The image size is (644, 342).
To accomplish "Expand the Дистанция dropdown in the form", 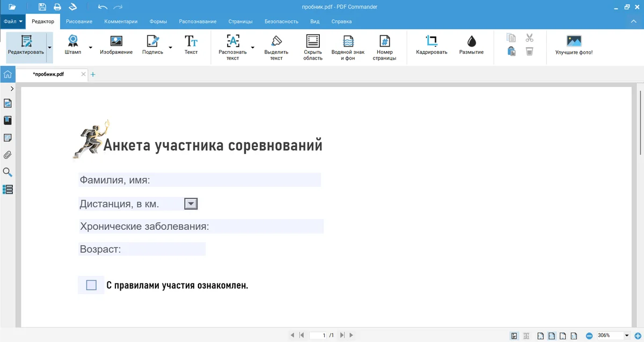I will pyautogui.click(x=191, y=203).
